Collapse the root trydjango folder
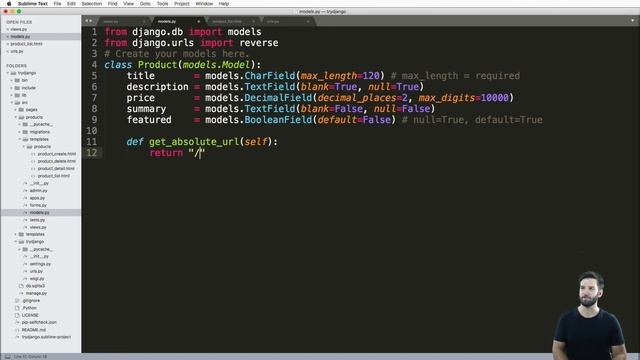 (x=7, y=73)
